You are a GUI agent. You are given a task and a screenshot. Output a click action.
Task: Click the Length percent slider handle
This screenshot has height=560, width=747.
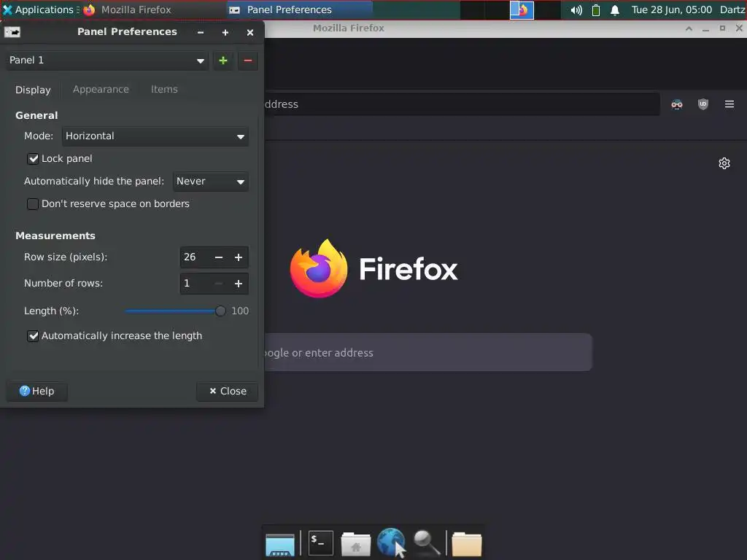point(220,311)
